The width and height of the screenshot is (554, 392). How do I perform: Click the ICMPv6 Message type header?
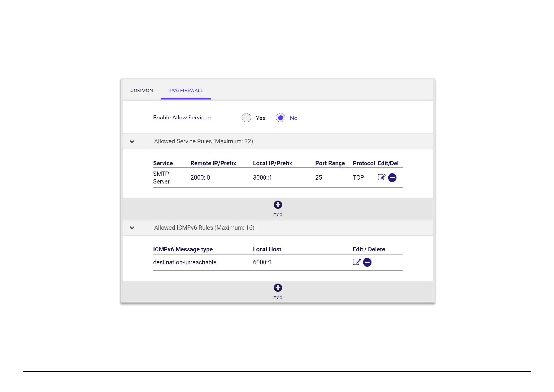[x=183, y=249]
